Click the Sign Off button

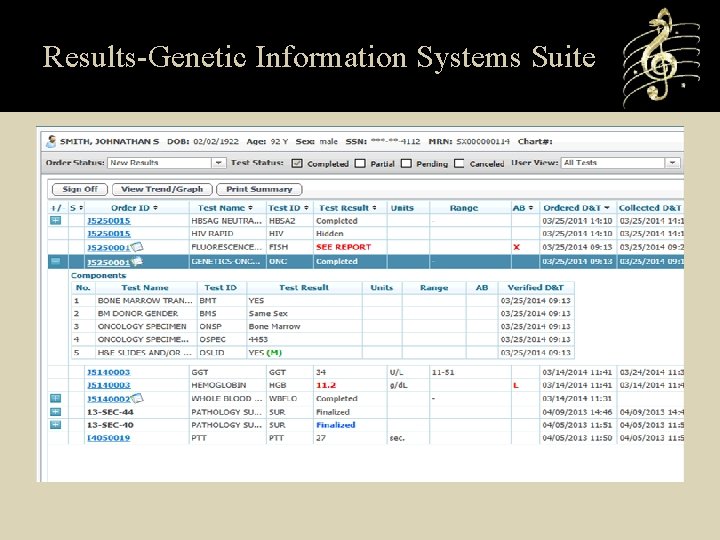click(80, 189)
